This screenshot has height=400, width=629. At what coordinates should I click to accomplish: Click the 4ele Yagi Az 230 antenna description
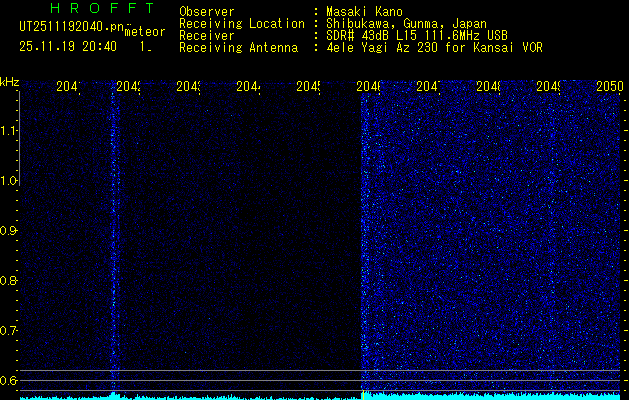(x=434, y=48)
